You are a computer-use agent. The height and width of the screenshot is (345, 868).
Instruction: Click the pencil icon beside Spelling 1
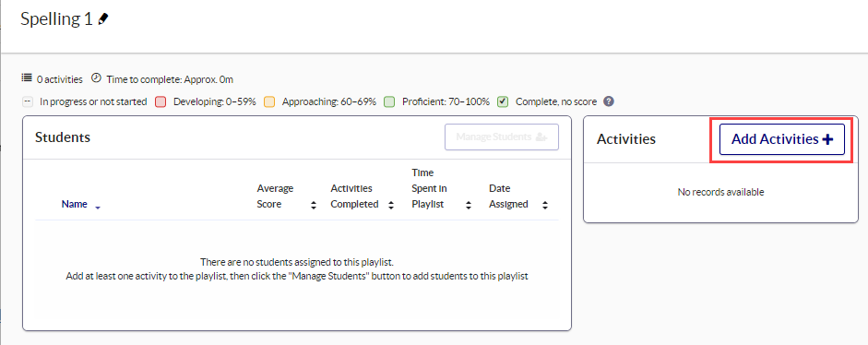click(x=103, y=18)
